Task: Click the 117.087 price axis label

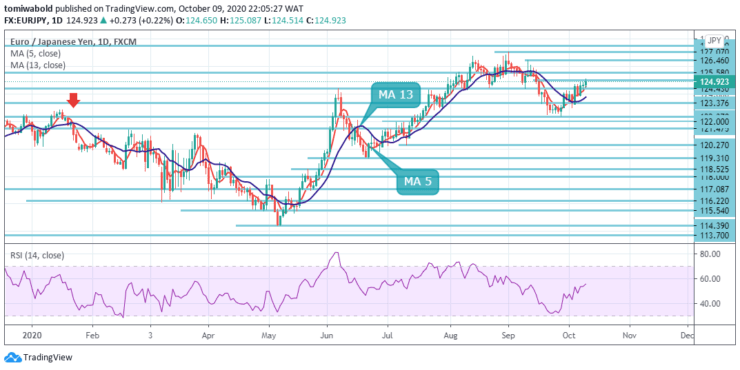Action: pyautogui.click(x=715, y=189)
